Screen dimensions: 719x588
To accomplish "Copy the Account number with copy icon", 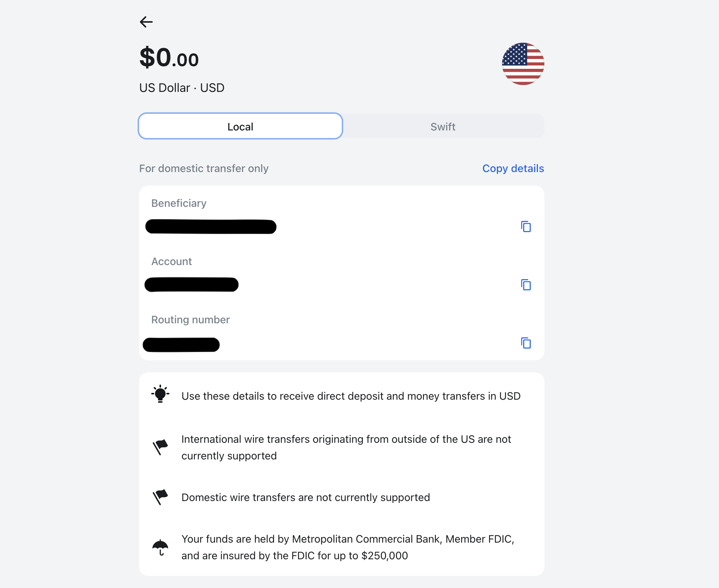I will click(526, 285).
